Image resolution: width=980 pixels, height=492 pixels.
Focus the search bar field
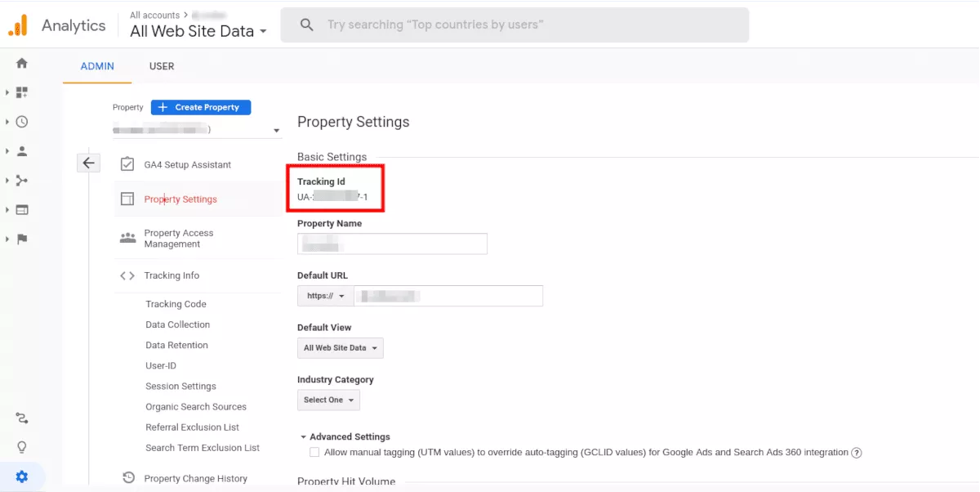[x=514, y=25]
